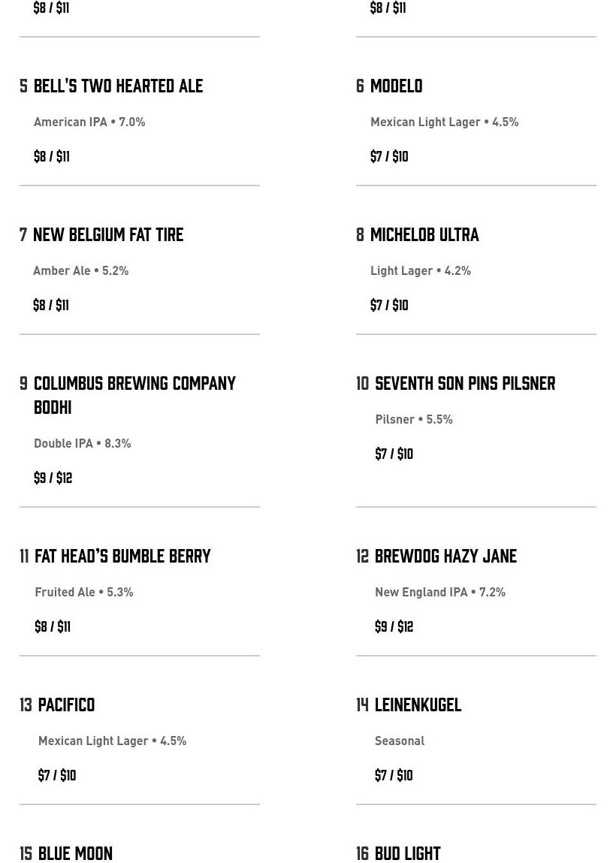Click the $7 / $10 price under Modelo
Image resolution: width=616 pixels, height=863 pixels.
389,155
